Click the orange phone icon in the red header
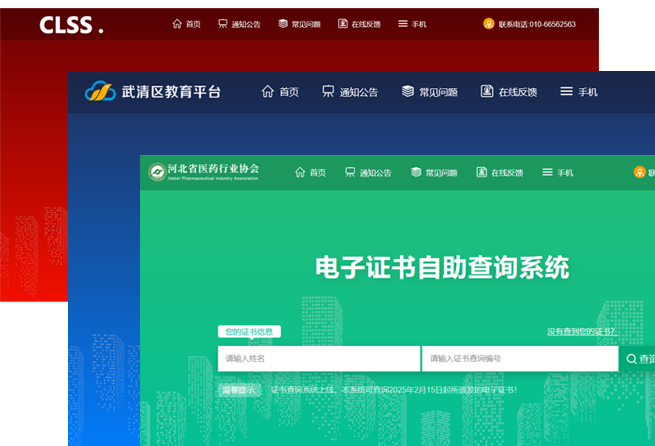Image resolution: width=655 pixels, height=446 pixels. [489, 24]
